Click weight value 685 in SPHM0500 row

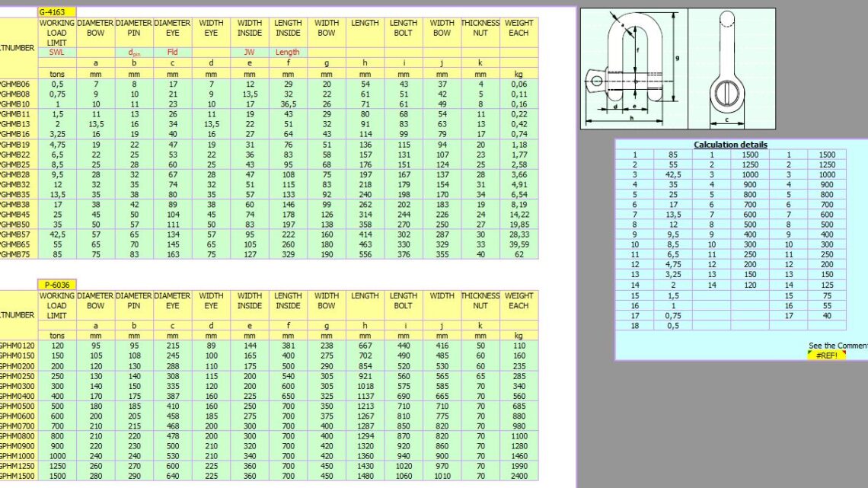(519, 406)
